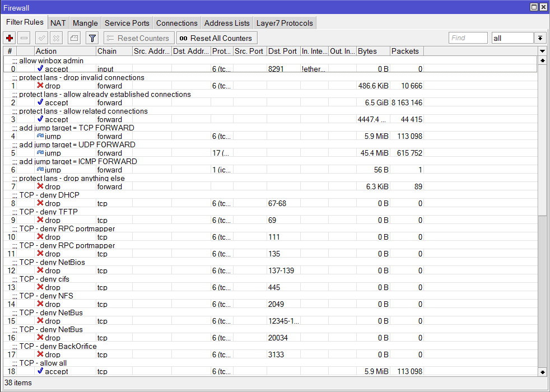Image resolution: width=550 pixels, height=392 pixels.
Task: Click the accept icon of rule 3
Action: click(40, 119)
